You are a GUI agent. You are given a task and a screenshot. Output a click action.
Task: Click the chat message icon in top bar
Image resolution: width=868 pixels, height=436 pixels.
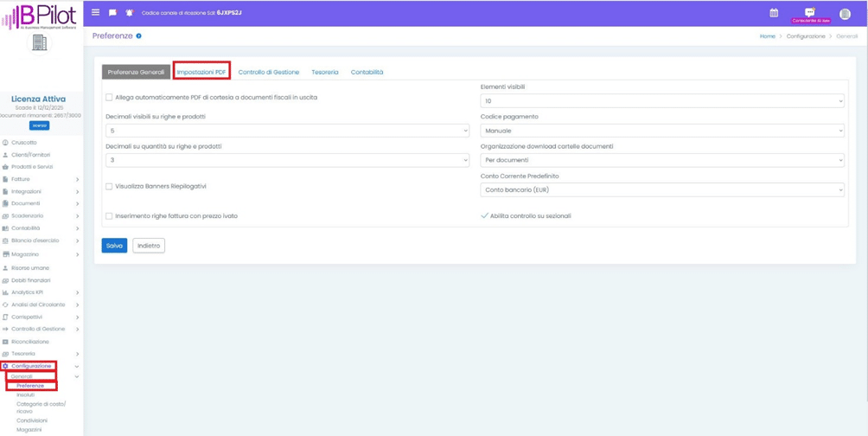pos(112,13)
